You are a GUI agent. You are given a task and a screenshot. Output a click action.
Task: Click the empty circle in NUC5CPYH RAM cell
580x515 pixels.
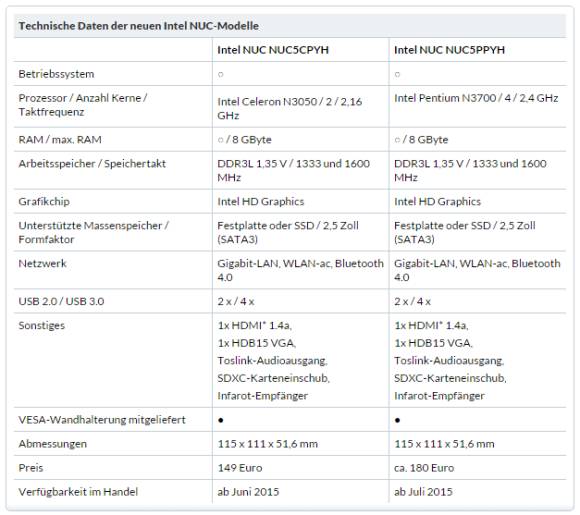[220, 140]
